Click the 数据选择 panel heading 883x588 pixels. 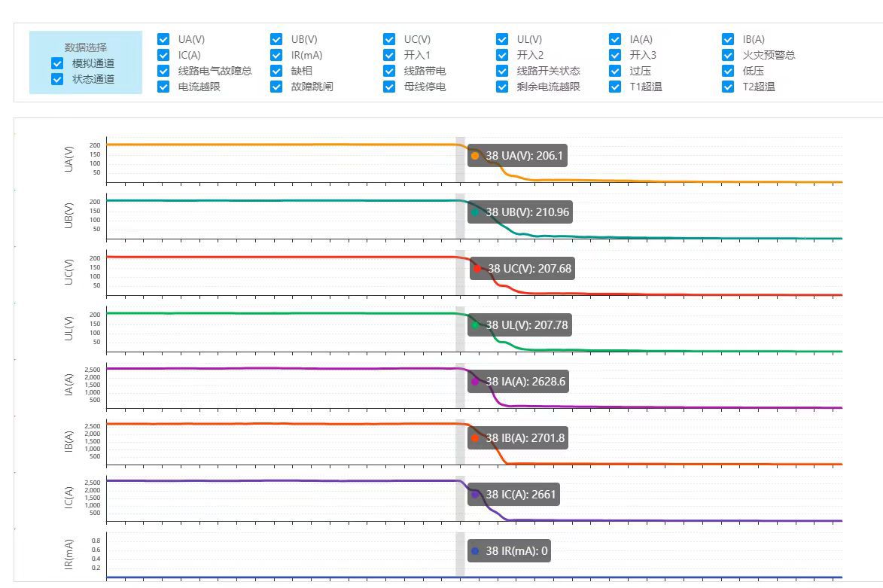(85, 47)
